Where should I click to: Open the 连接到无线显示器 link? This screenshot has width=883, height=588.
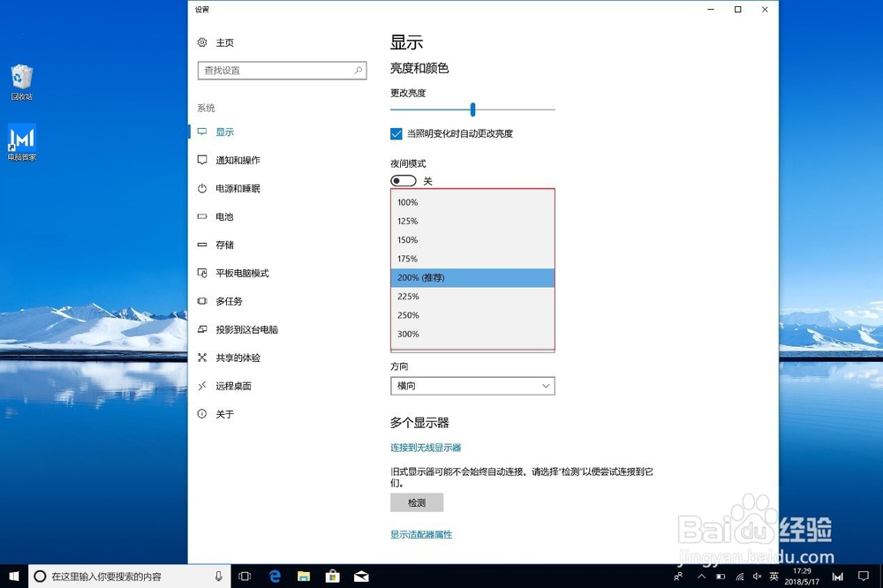tap(426, 447)
